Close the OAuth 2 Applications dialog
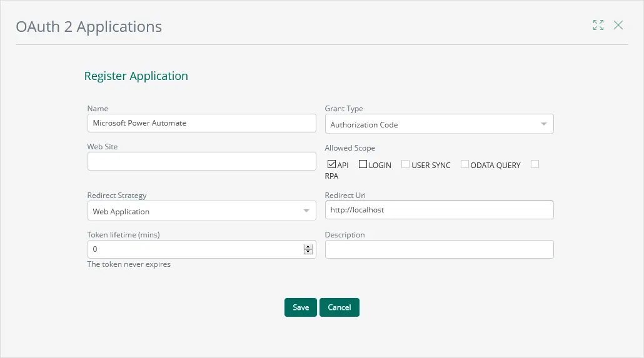Screen dimensions: 644x358 coord(618,25)
